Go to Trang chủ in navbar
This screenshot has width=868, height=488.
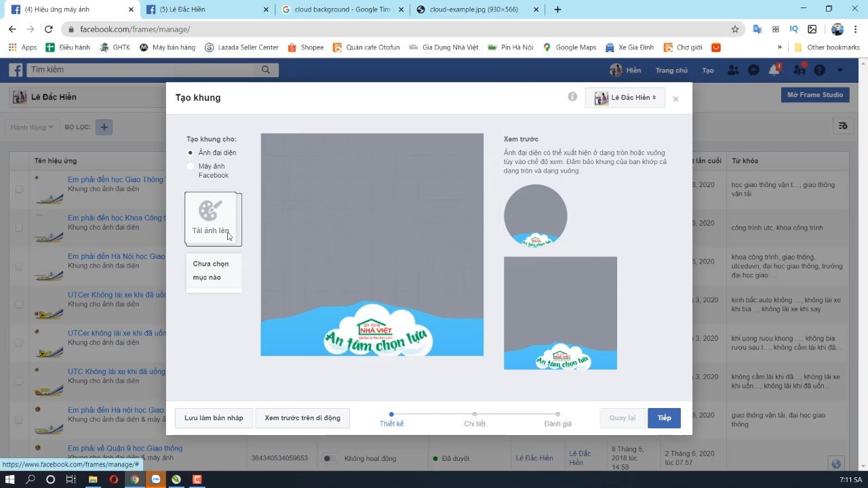coord(671,70)
